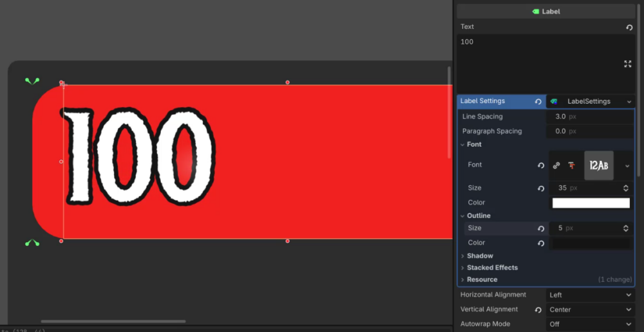644x332 pixels.
Task: Open the Autowrap Mode dropdown set to Off
Action: coord(590,324)
